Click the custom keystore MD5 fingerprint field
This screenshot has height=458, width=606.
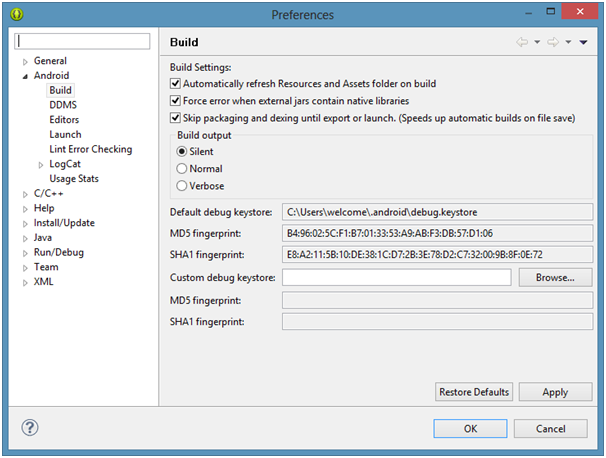[437, 300]
